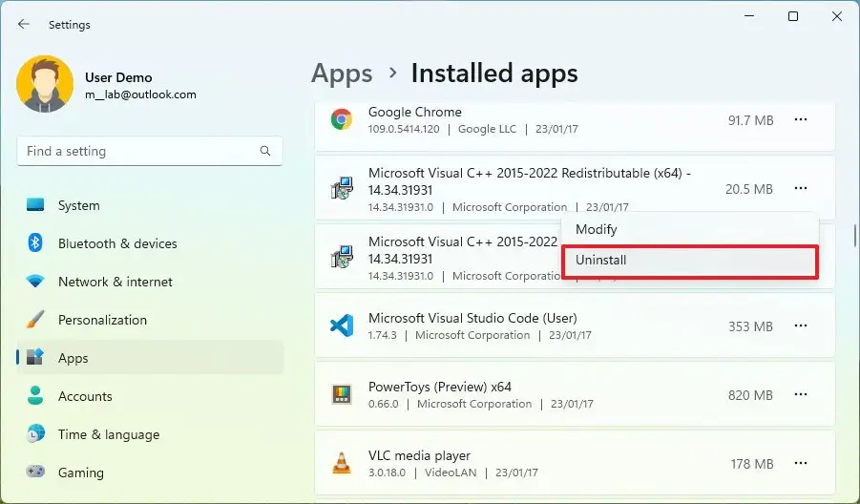The width and height of the screenshot is (860, 504).
Task: Click PowerToys (Preview) x64 name
Action: (x=439, y=387)
